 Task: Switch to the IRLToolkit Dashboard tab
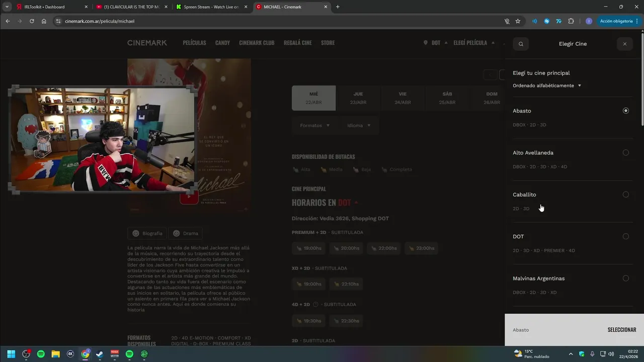pos(51,7)
